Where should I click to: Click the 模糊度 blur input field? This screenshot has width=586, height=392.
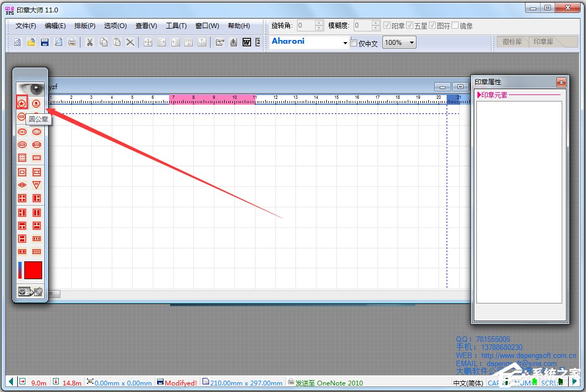[x=362, y=25]
